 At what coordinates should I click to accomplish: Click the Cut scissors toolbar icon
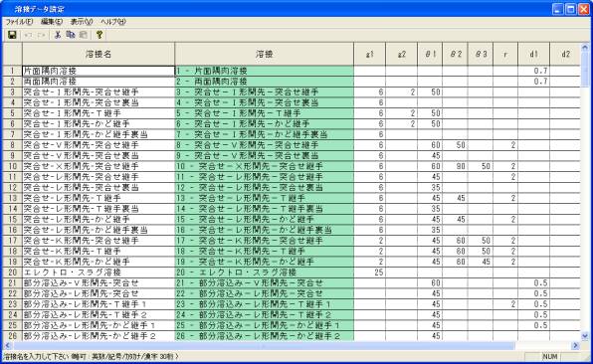coord(58,35)
